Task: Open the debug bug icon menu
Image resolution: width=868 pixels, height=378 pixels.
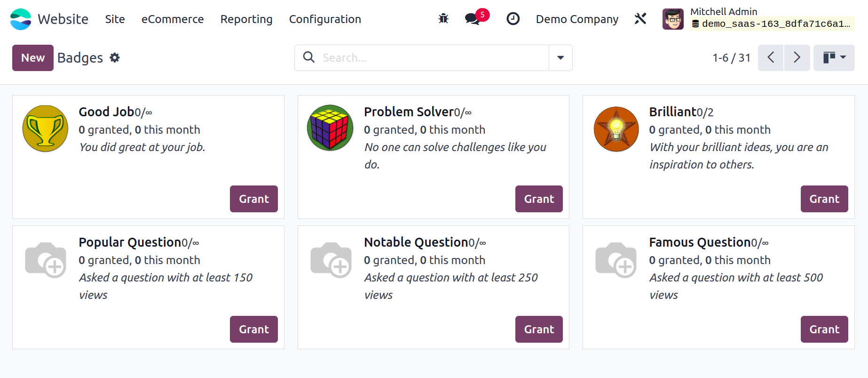Action: pyautogui.click(x=443, y=19)
